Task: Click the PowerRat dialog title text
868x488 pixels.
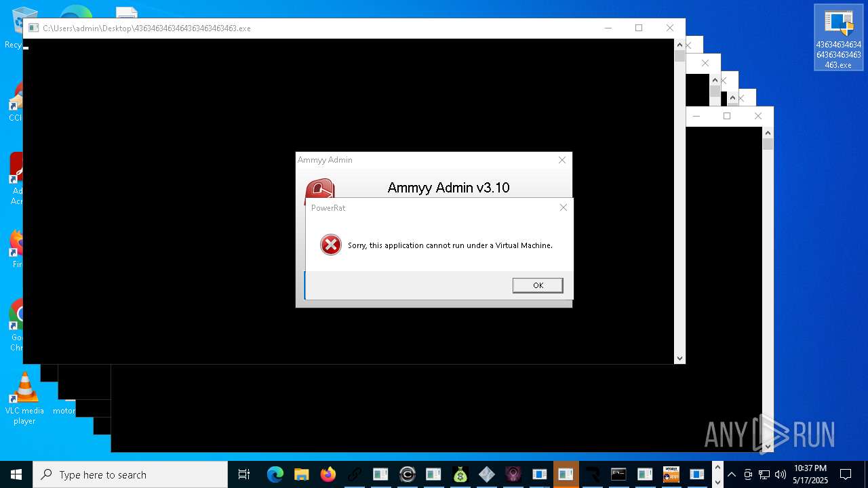Action: (x=328, y=208)
